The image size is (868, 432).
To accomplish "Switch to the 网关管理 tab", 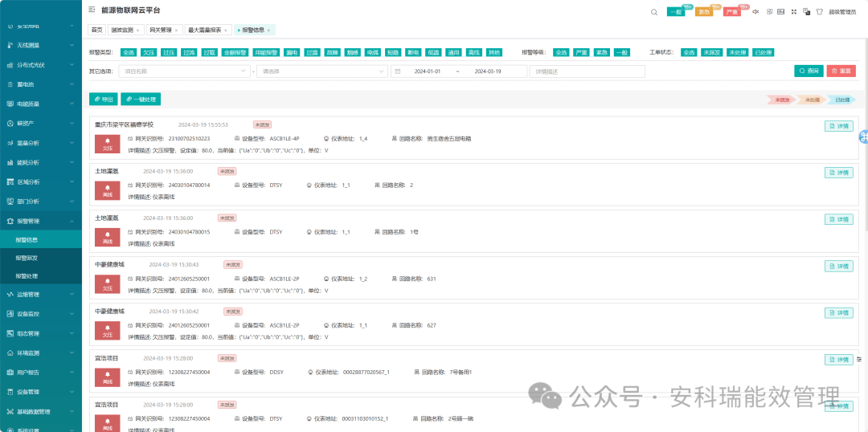I will 166,30.
